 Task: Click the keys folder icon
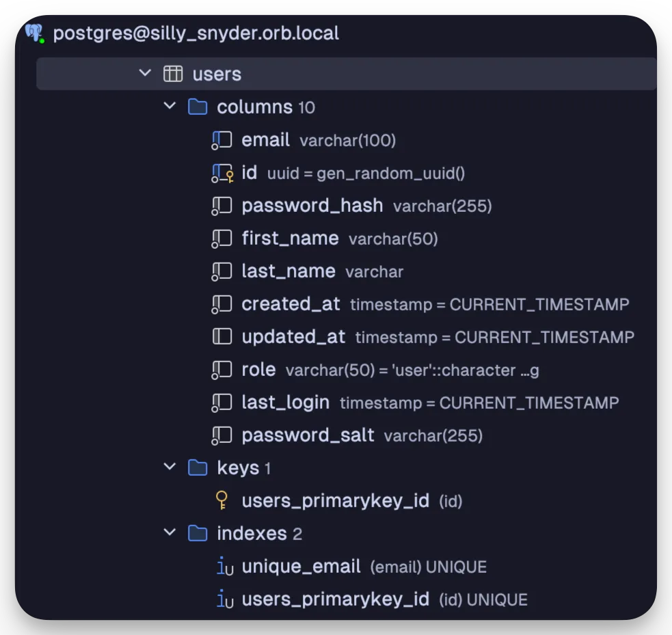[198, 468]
